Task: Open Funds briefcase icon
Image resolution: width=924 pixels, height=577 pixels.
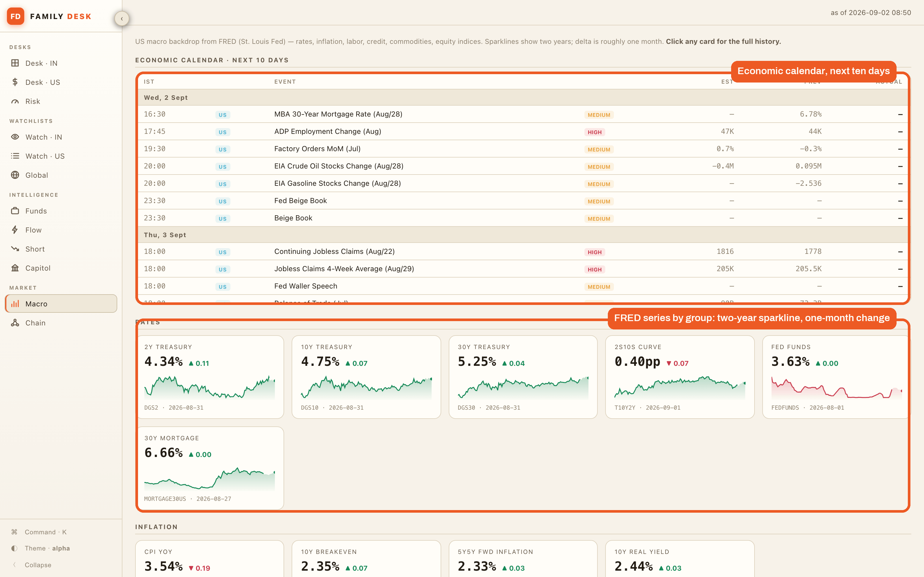Action: pyautogui.click(x=15, y=211)
